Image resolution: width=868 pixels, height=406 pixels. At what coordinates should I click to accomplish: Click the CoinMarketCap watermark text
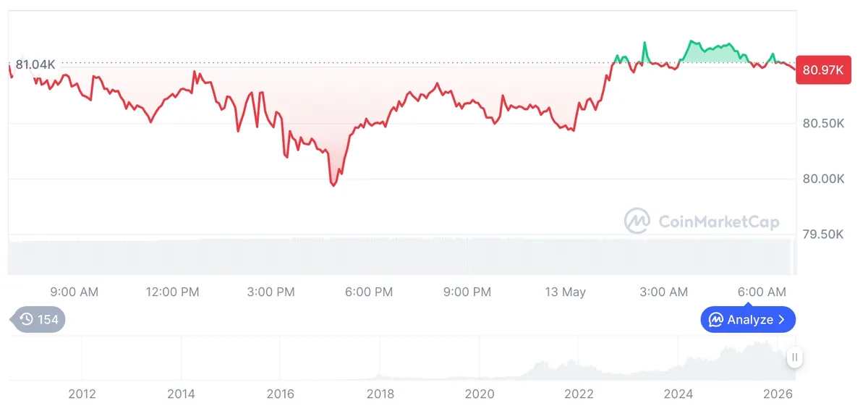coord(719,221)
